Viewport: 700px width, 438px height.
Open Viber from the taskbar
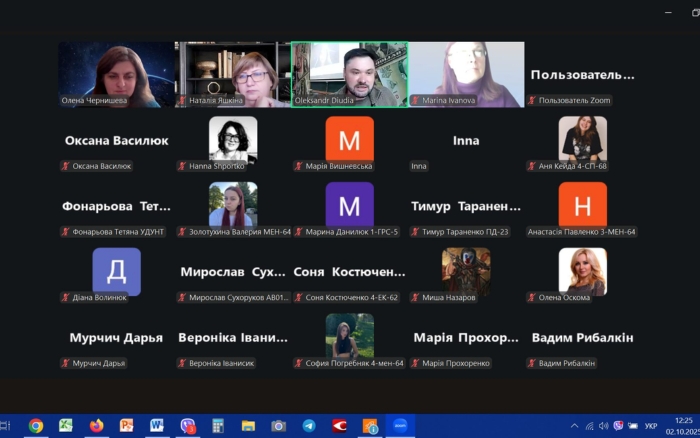187,426
